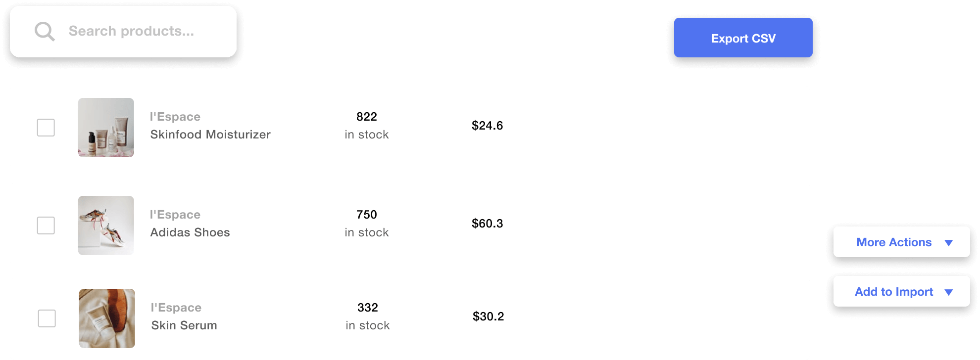Check the Skin Serum row checkbox

pos(47,318)
